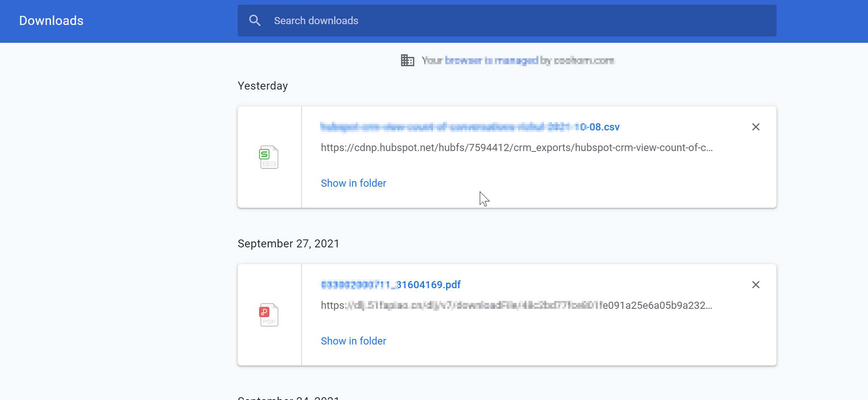Open the PDF download source URL

[517, 305]
